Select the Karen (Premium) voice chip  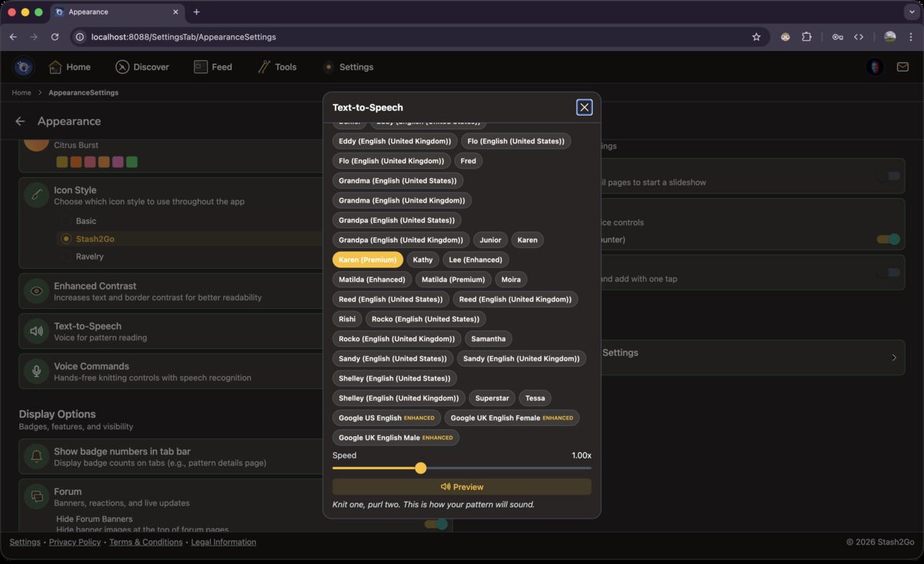[367, 260]
